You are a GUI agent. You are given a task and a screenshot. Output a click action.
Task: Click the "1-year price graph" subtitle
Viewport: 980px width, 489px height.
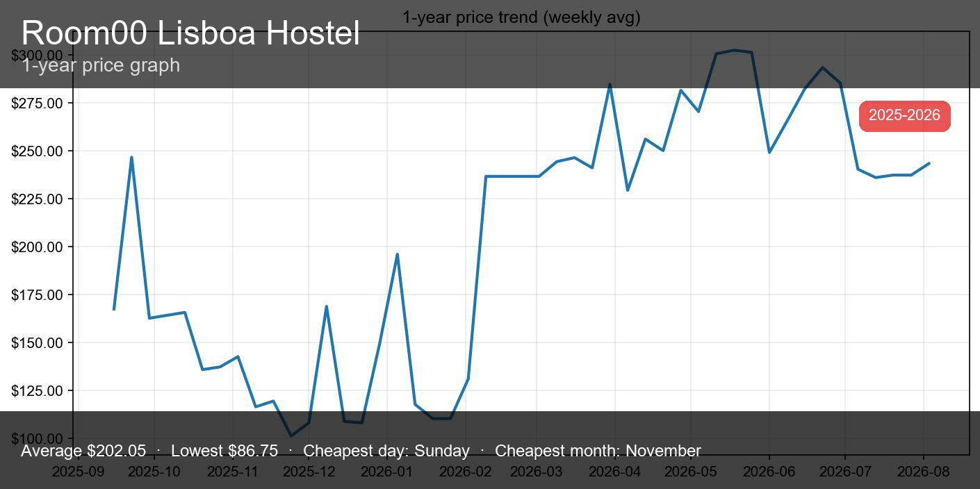coord(101,65)
